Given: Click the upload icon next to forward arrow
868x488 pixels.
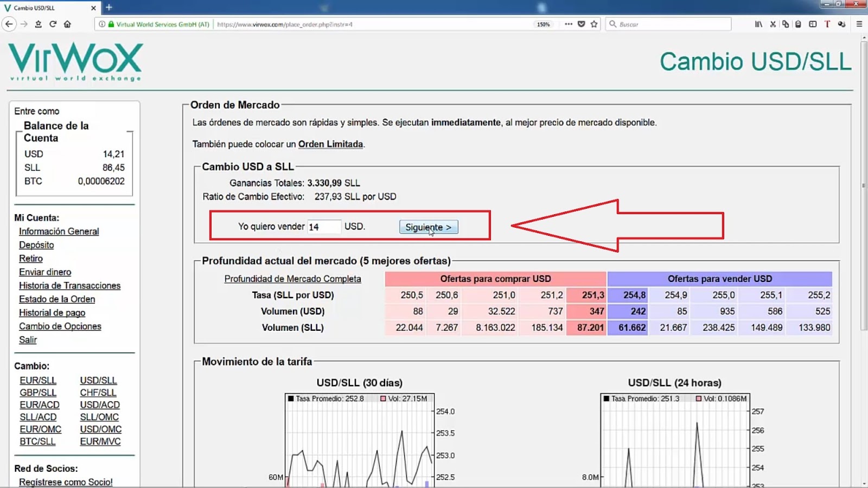Looking at the screenshot, I should [x=38, y=24].
